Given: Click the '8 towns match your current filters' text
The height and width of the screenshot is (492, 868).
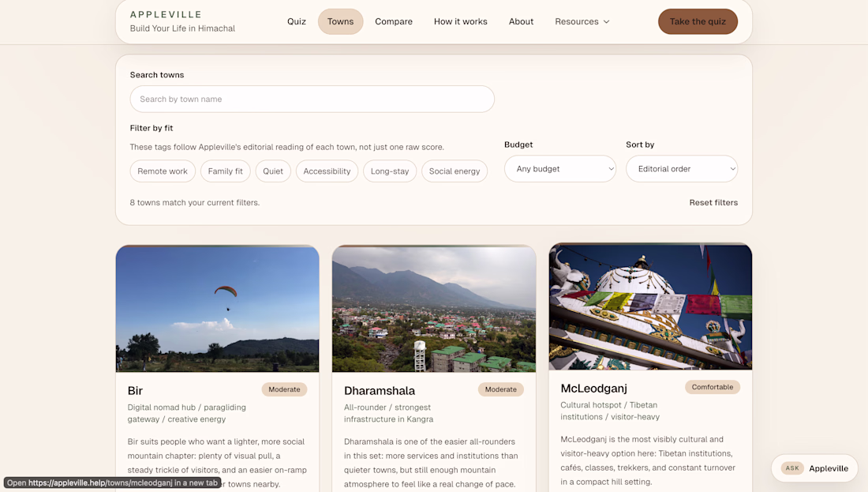Looking at the screenshot, I should (195, 203).
